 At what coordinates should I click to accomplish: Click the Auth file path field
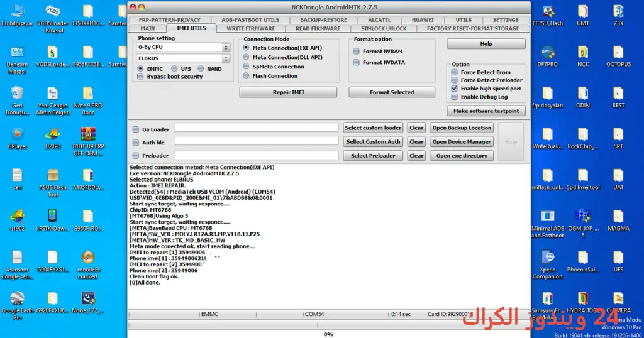(257, 141)
